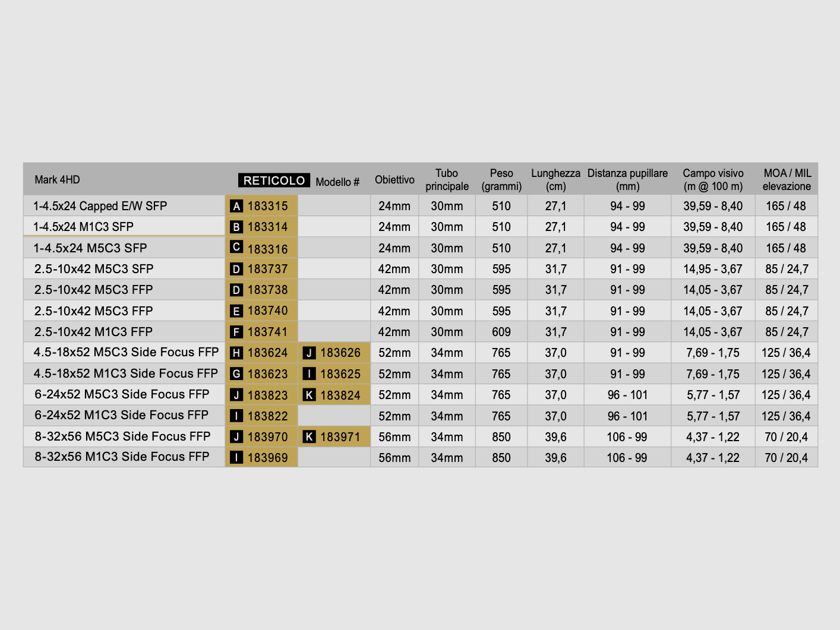Screen dimensions: 840x630
Task: Click the "Campo visivo" column header
Action: point(713,180)
